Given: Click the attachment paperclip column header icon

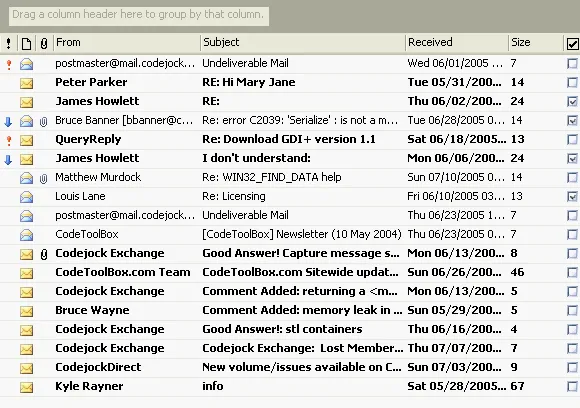Looking at the screenshot, I should tap(44, 44).
